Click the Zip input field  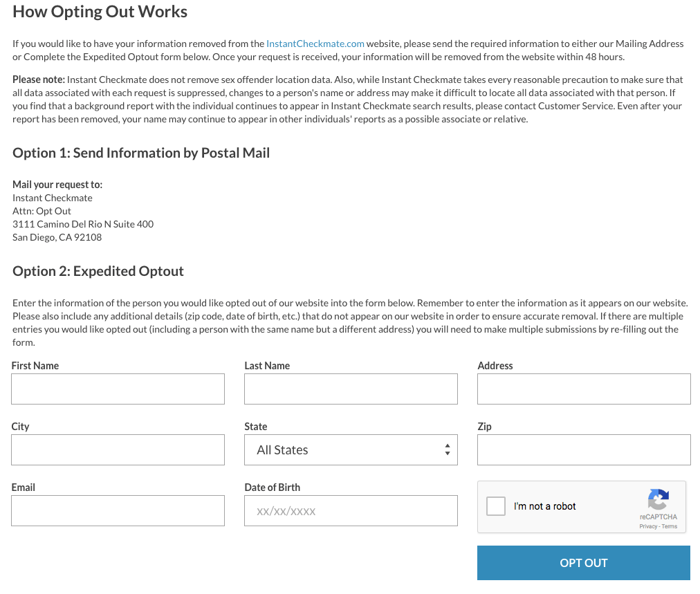tap(584, 450)
